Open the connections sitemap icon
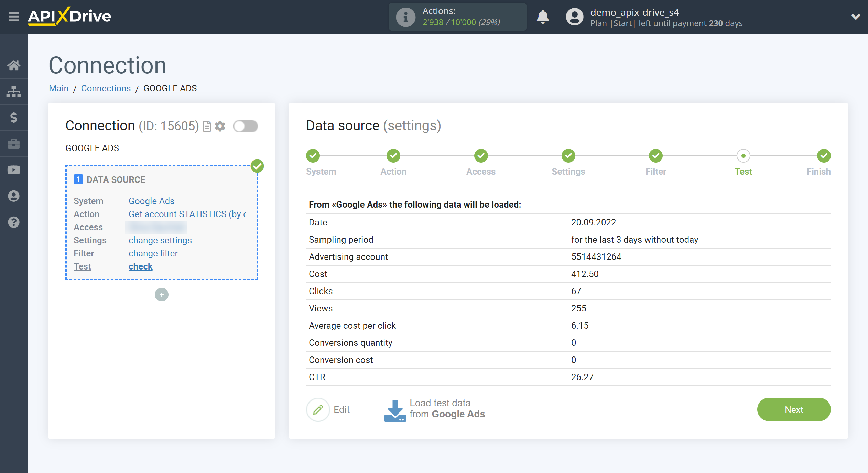 [14, 91]
